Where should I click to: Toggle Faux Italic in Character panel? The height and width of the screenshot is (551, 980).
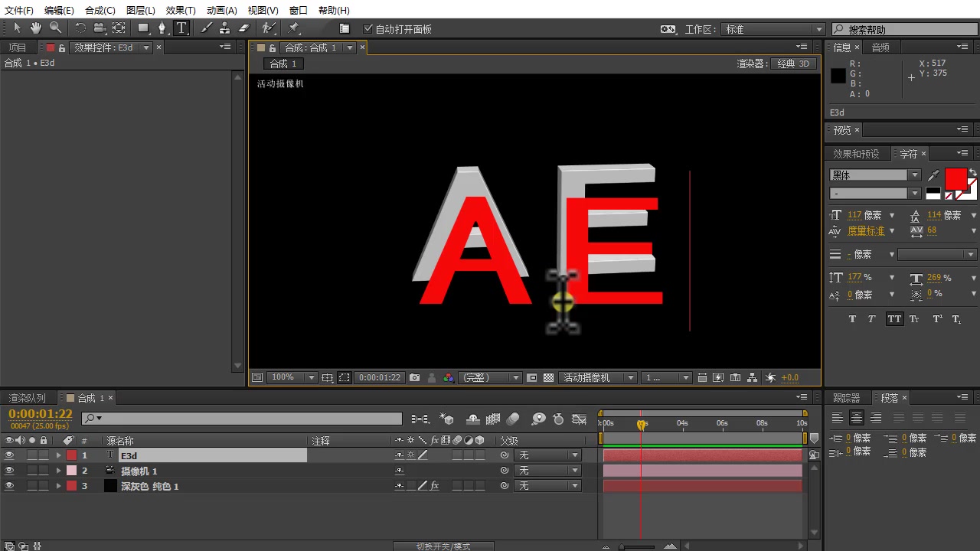click(x=871, y=319)
